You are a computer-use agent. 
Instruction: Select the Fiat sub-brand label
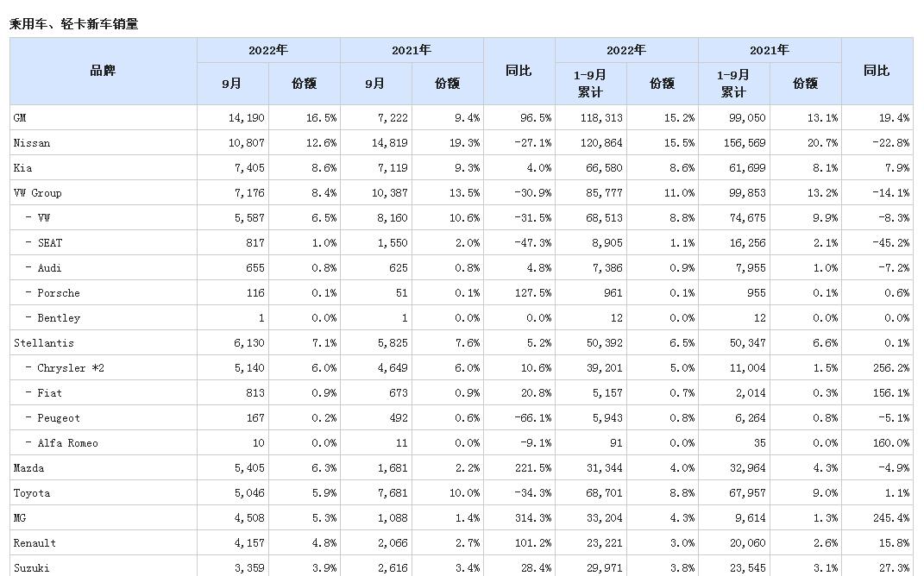pyautogui.click(x=49, y=393)
